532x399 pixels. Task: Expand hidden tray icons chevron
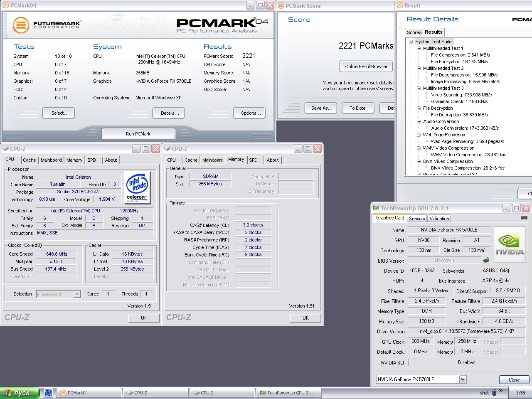pos(501,391)
